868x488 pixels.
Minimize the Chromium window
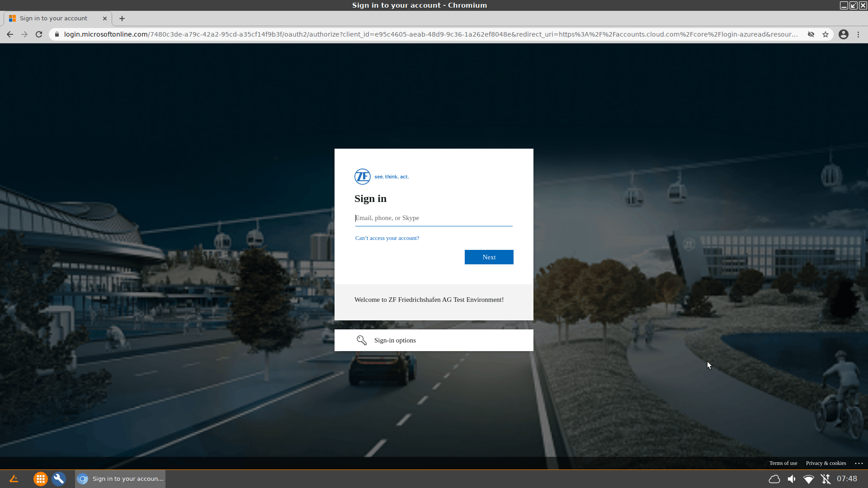click(x=844, y=5)
